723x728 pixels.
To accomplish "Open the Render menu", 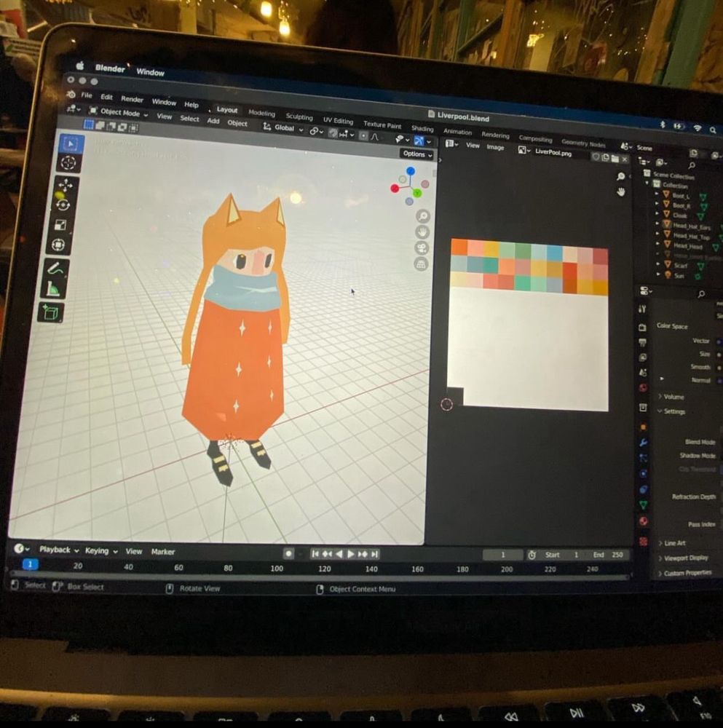I will coord(132,99).
